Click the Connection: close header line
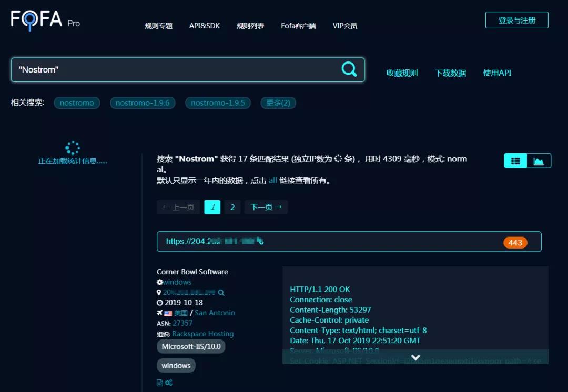This screenshot has width=568, height=392. (321, 300)
